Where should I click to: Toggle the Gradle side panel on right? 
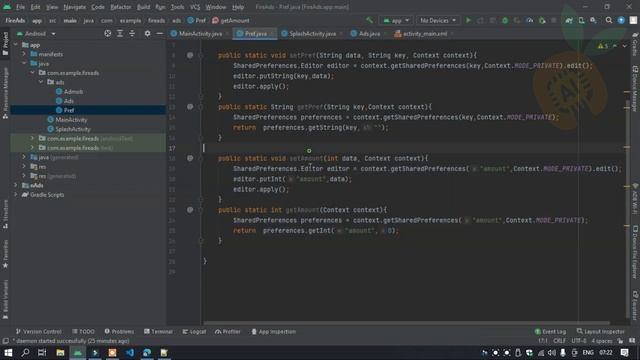click(635, 44)
